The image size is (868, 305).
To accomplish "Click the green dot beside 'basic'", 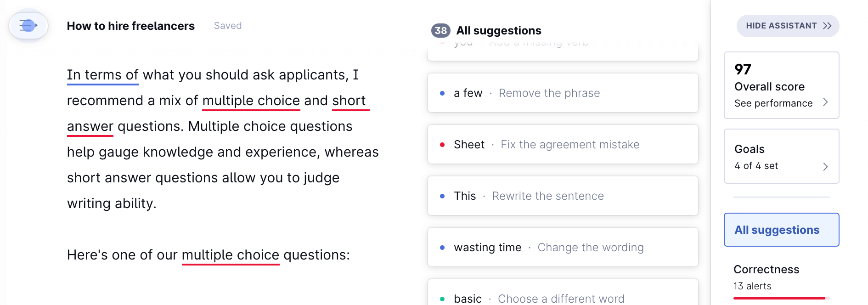I will point(441,299).
